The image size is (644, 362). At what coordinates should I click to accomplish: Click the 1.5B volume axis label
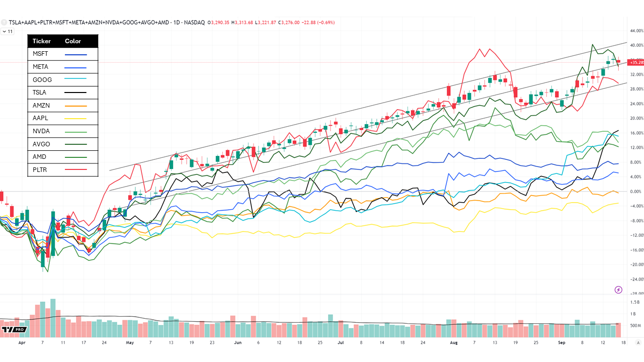[635, 302]
